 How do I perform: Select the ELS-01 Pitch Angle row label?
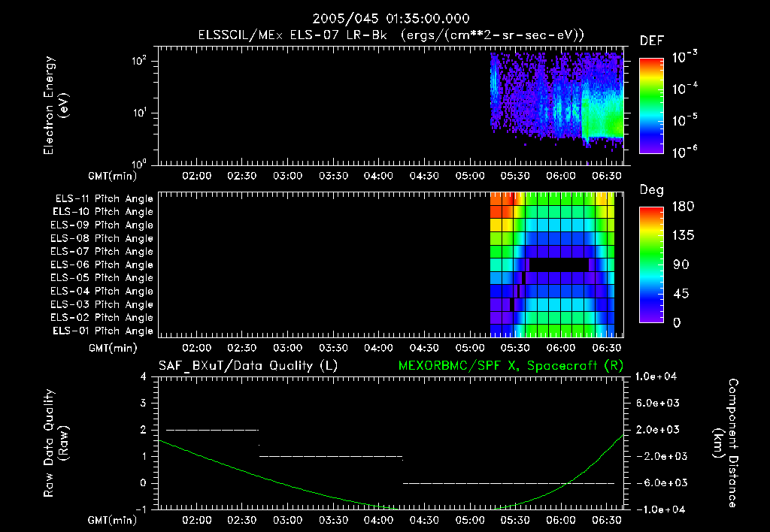[x=103, y=331]
